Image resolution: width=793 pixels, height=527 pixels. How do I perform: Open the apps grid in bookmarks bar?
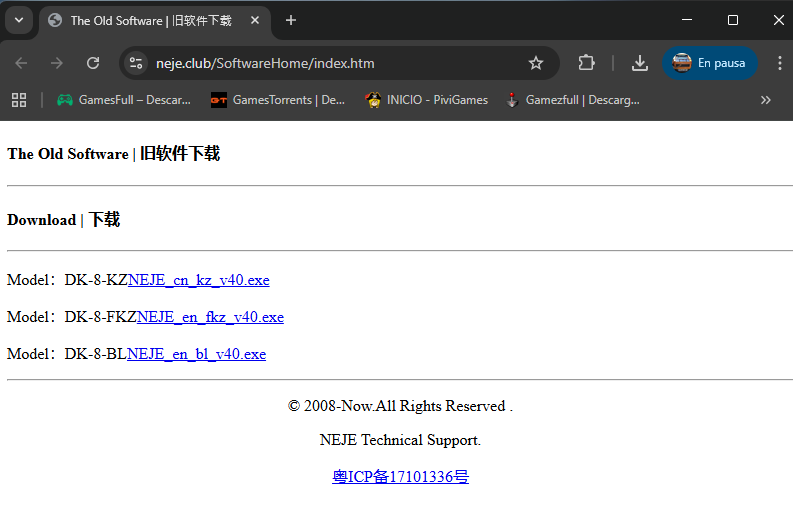[x=19, y=100]
